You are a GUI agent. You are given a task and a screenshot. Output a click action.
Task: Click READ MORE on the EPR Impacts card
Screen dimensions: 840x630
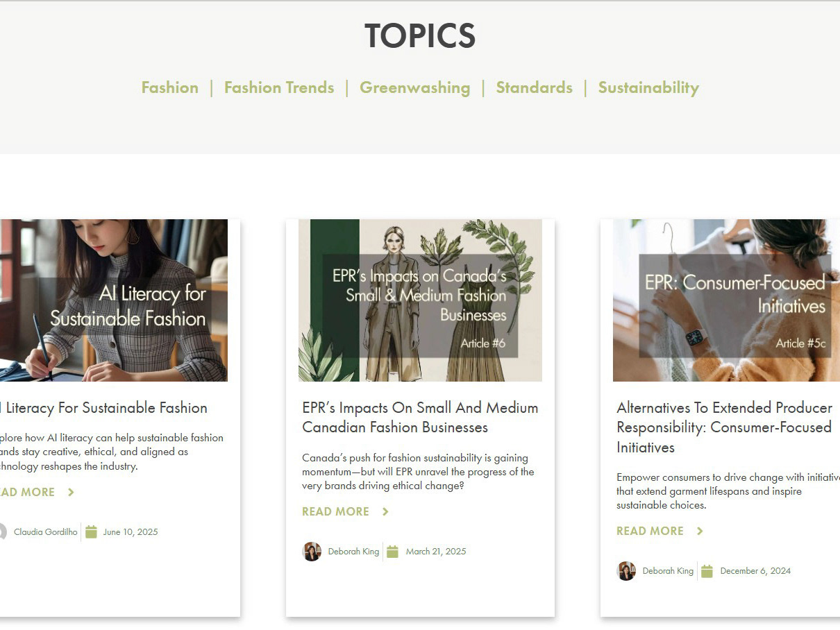point(336,511)
